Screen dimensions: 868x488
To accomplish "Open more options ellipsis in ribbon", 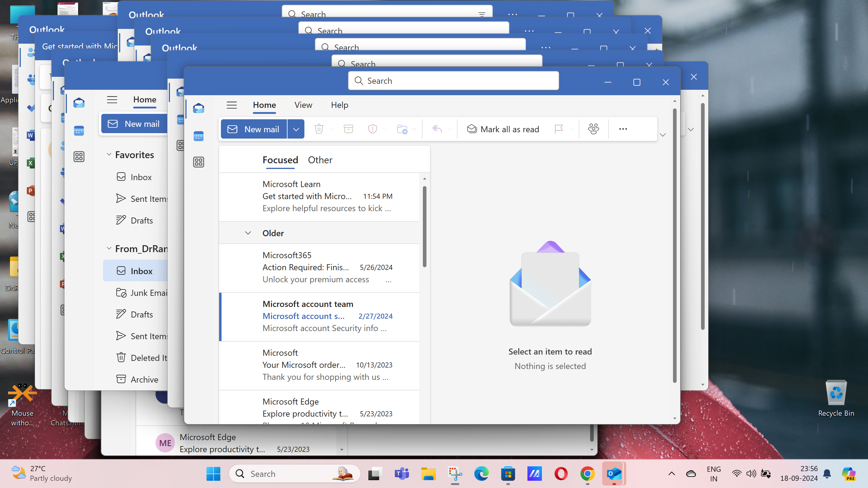I will (x=623, y=129).
